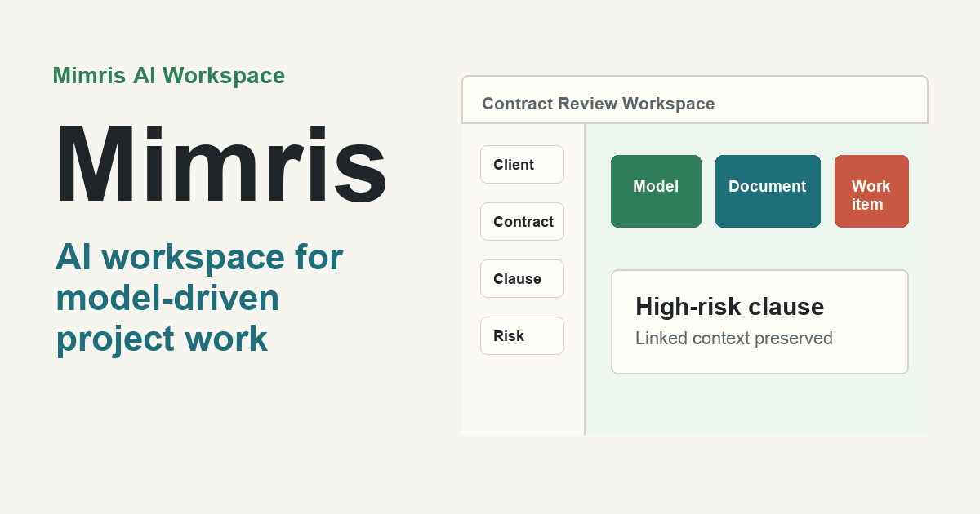Image resolution: width=980 pixels, height=514 pixels.
Task: Click the Contract Review Workspace title
Action: (598, 104)
